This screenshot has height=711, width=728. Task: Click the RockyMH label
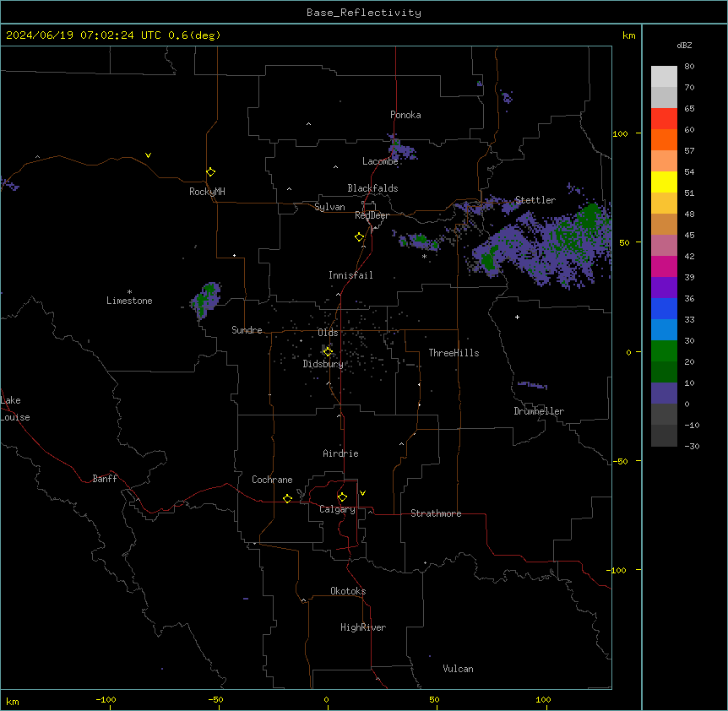pyautogui.click(x=207, y=192)
